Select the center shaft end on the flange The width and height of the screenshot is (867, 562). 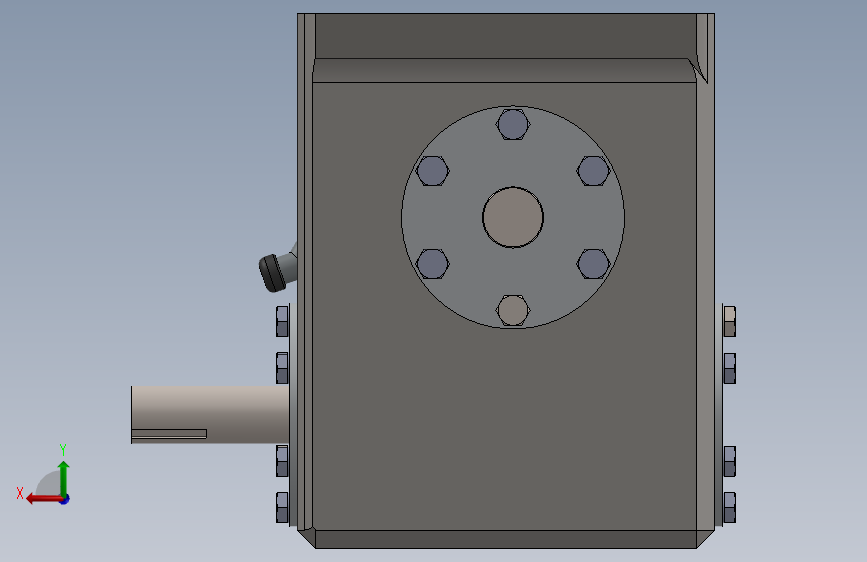click(x=513, y=217)
